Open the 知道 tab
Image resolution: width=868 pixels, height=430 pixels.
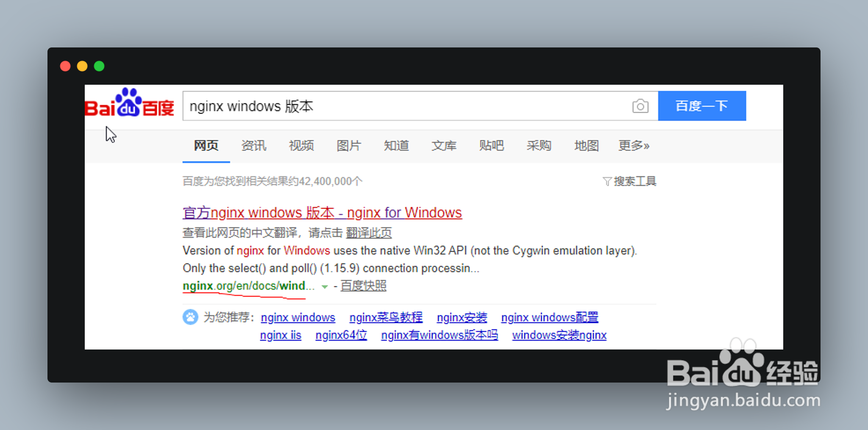click(396, 146)
